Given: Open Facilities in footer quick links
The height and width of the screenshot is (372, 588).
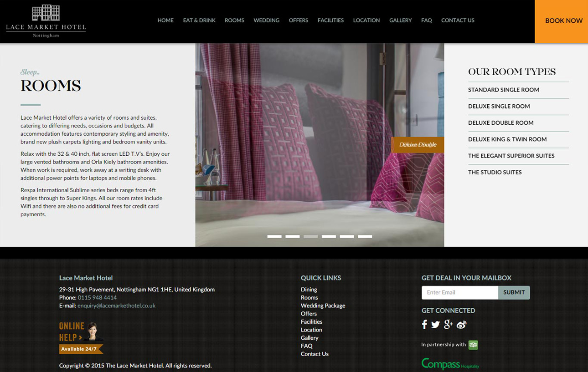Looking at the screenshot, I should pos(311,321).
